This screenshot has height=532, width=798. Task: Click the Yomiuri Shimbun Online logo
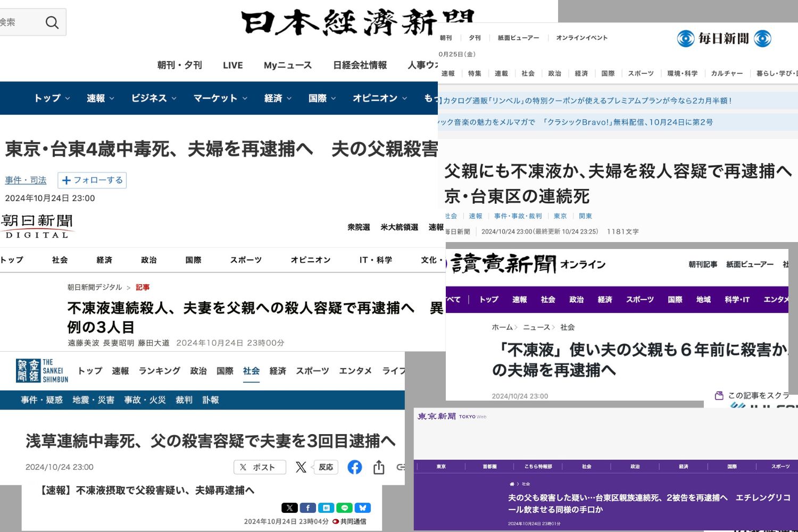[x=527, y=264]
